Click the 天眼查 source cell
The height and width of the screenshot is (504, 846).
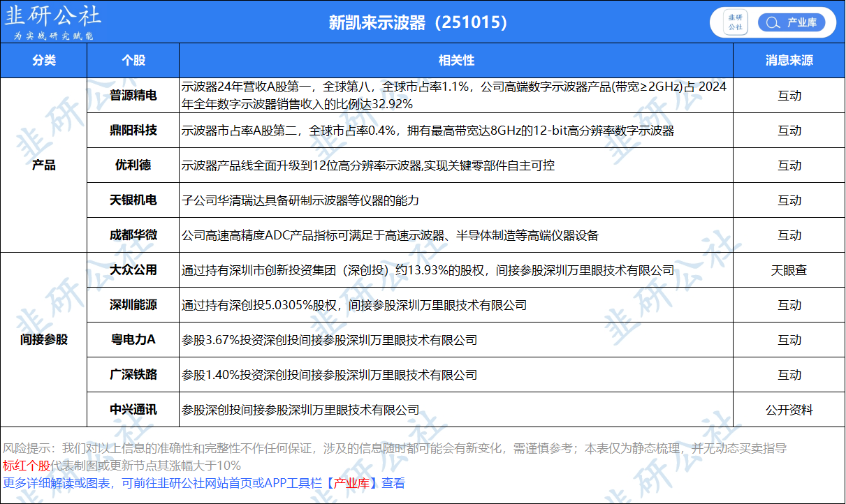pos(789,270)
